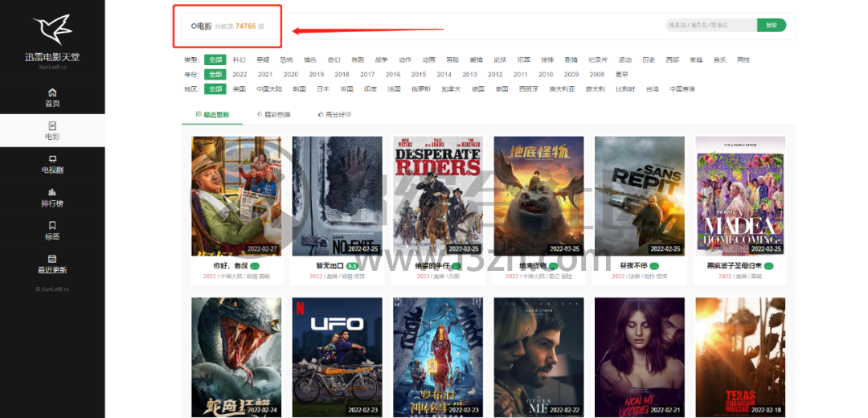Filter genre by 历史
The height and width of the screenshot is (418, 868).
[649, 59]
